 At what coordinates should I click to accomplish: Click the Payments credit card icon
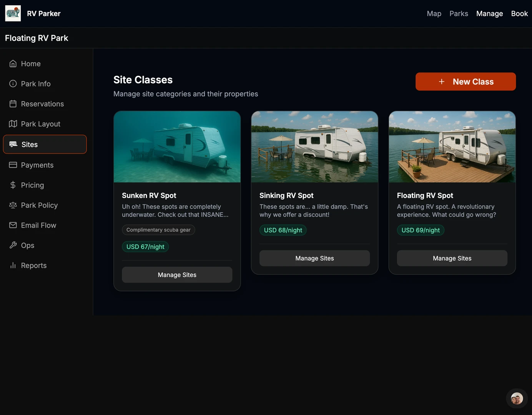click(13, 165)
